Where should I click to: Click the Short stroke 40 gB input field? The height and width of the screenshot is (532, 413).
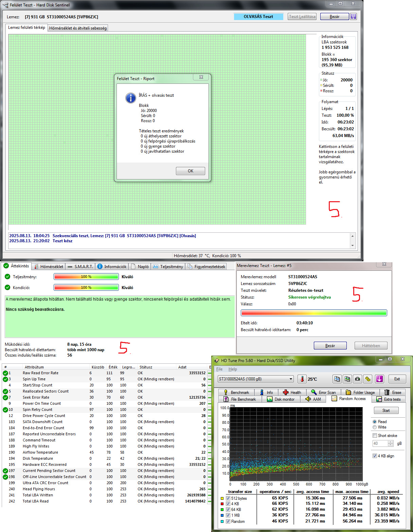(x=380, y=443)
